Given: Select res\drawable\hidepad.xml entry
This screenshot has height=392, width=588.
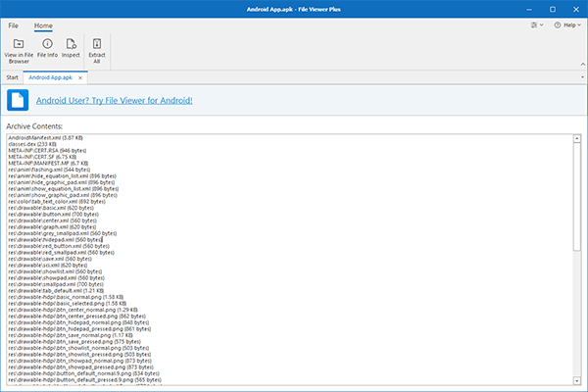Looking at the screenshot, I should [x=55, y=240].
